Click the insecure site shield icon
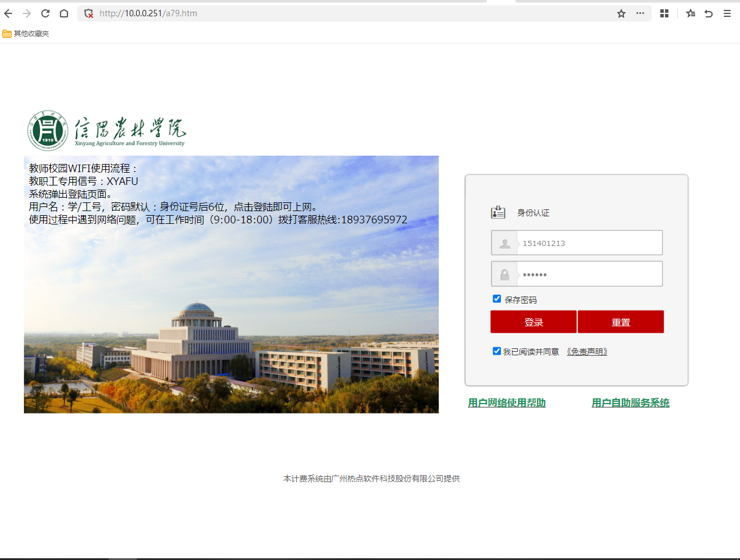Viewport: 740px width, 560px height. click(89, 13)
